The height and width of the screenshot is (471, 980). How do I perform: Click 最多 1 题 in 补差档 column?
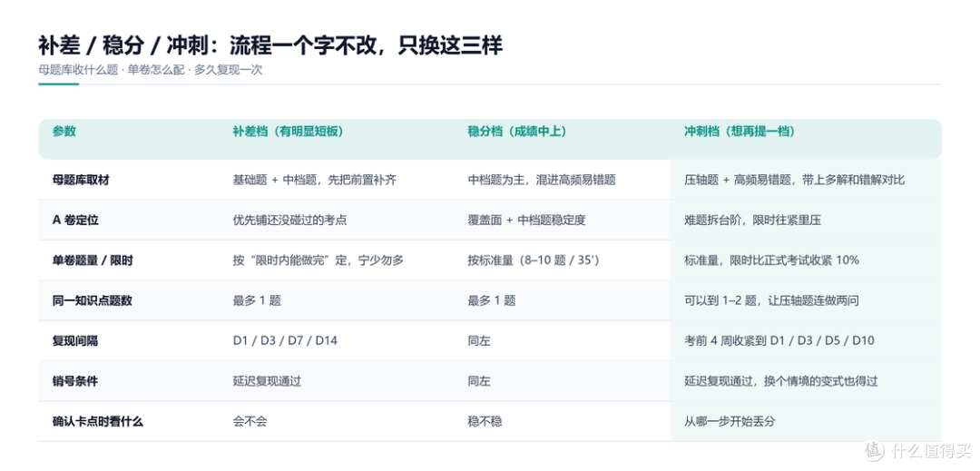tap(256, 300)
